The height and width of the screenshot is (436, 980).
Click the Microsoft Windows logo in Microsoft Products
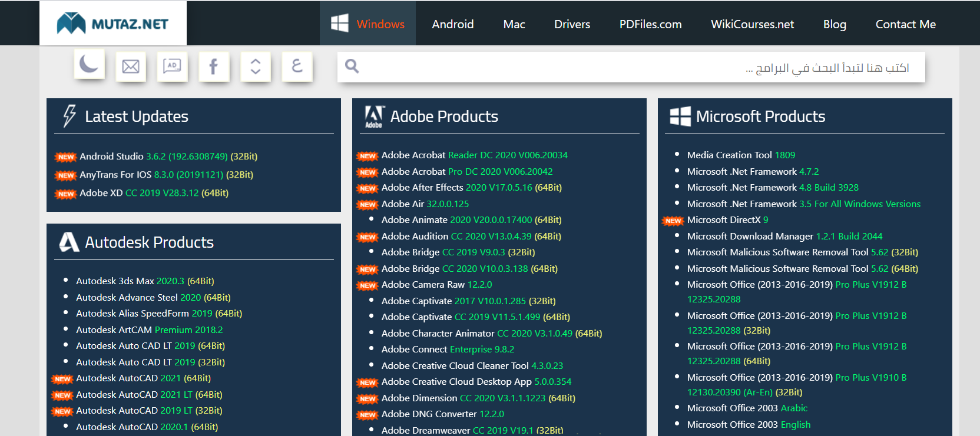(680, 117)
